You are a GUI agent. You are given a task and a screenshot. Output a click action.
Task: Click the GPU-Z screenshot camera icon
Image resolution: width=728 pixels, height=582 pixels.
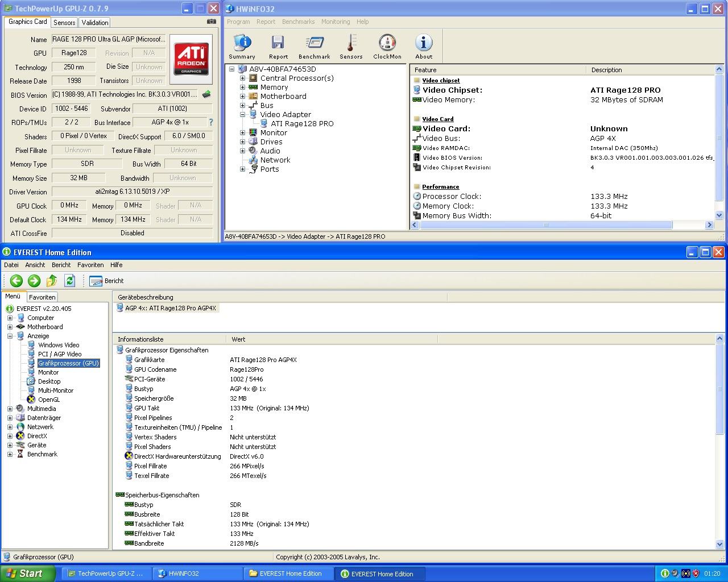tap(212, 22)
